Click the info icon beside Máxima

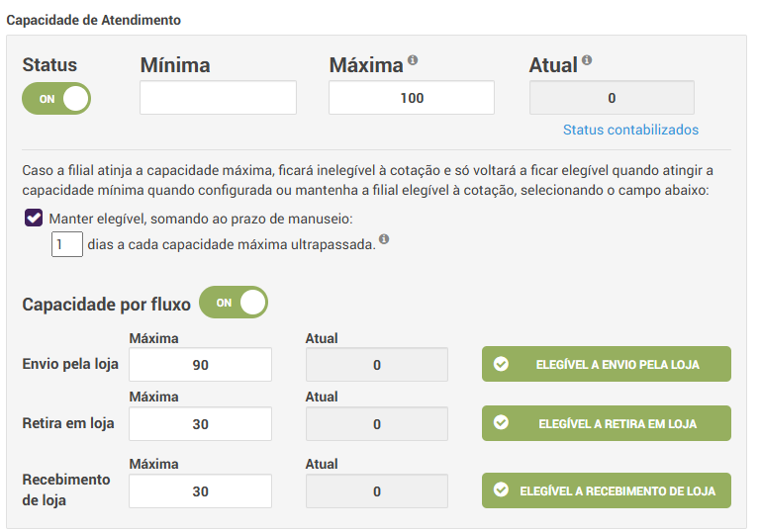tap(413, 60)
